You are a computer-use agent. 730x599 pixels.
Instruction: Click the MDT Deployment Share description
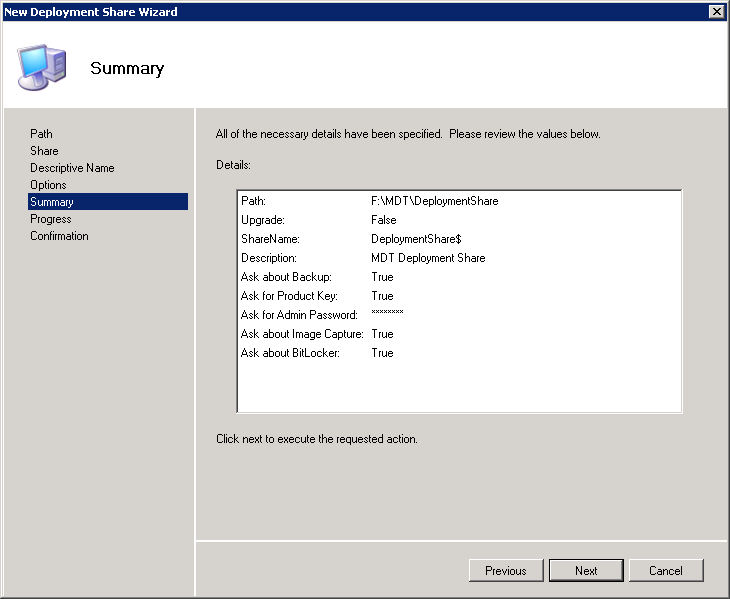coord(428,258)
